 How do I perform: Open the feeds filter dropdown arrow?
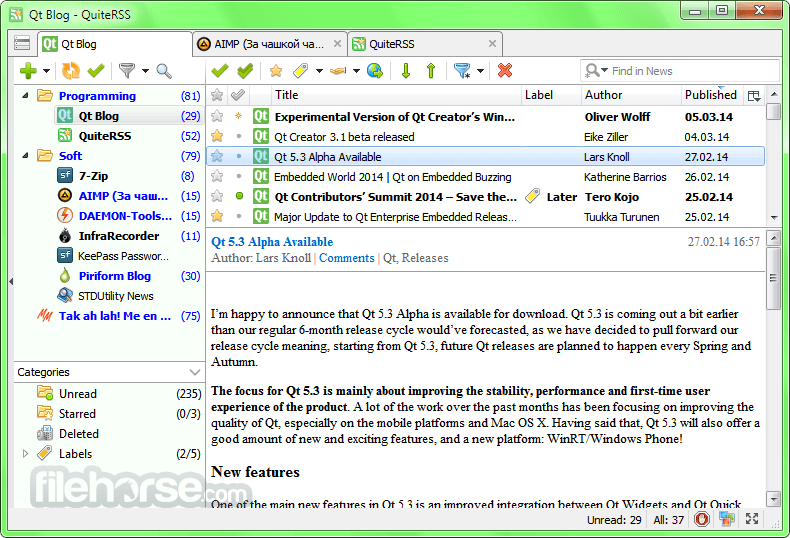(x=145, y=71)
